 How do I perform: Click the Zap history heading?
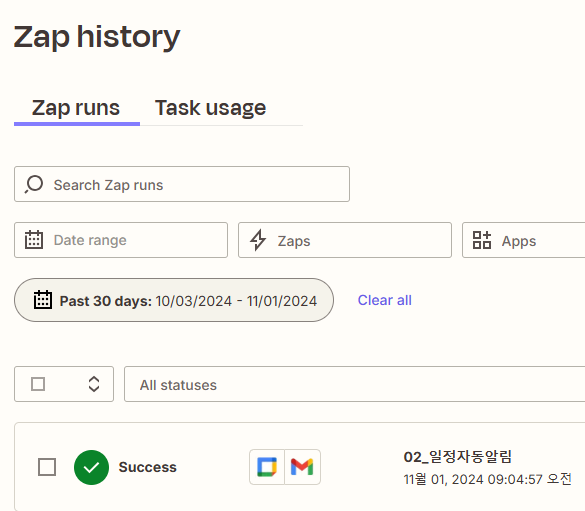[97, 37]
